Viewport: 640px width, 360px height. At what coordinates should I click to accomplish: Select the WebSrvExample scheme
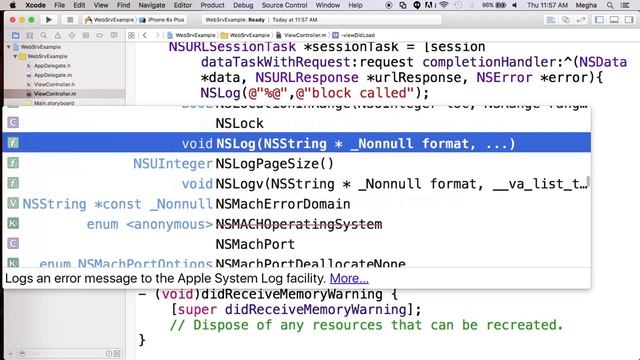[109, 20]
